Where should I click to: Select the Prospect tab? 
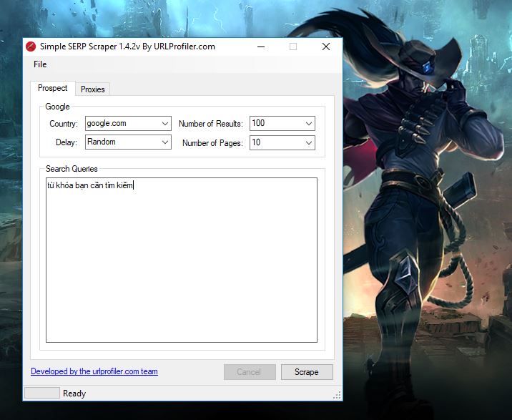(53, 88)
